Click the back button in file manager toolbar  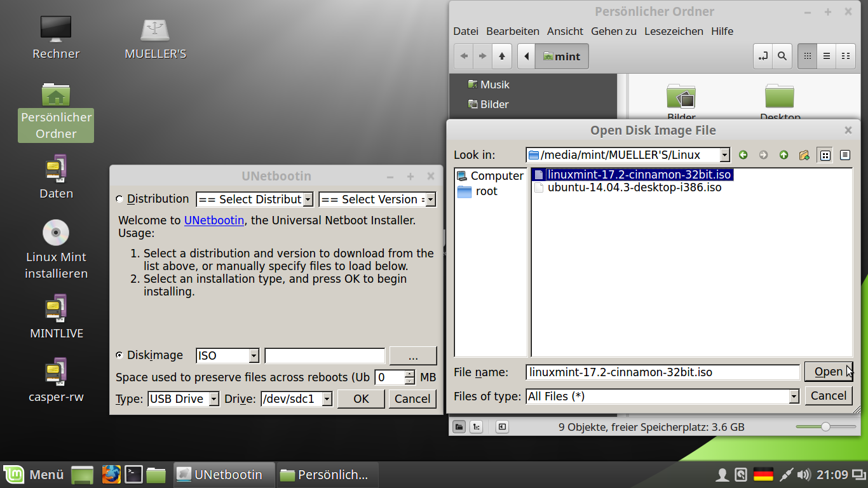[x=464, y=57]
